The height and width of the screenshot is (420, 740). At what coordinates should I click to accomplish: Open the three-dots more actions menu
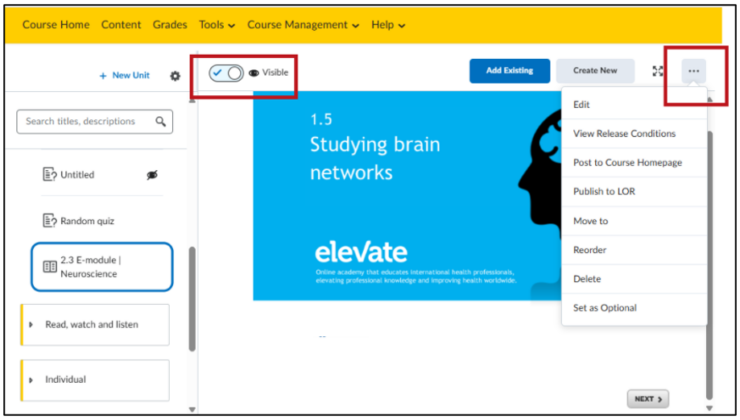pos(693,71)
